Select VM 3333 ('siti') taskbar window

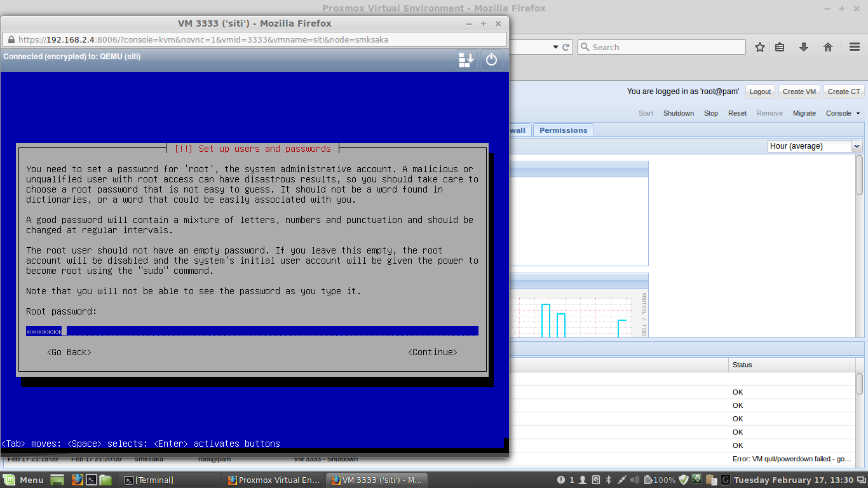coord(377,480)
